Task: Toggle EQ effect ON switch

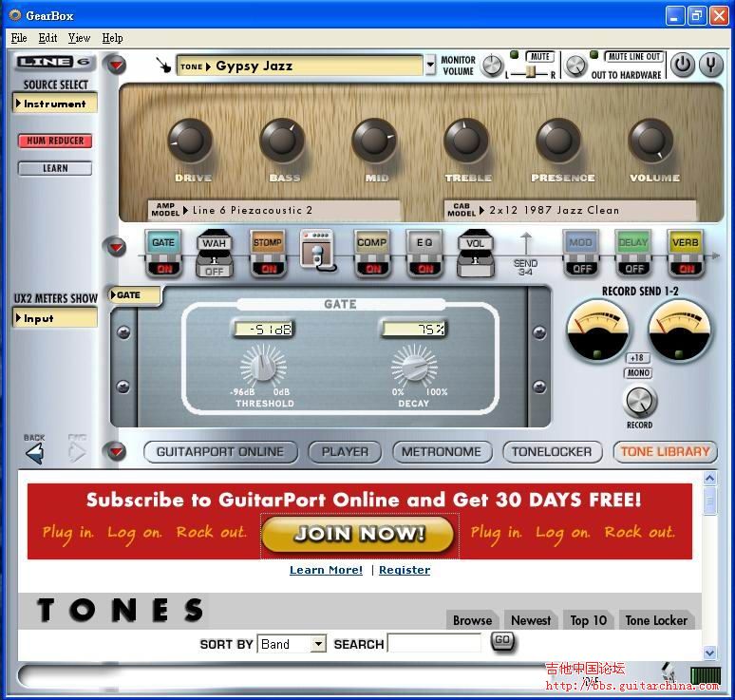Action: click(x=425, y=269)
